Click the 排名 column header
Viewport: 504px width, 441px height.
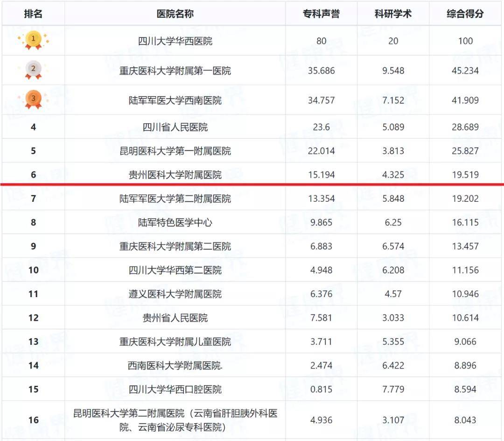pyautogui.click(x=33, y=14)
